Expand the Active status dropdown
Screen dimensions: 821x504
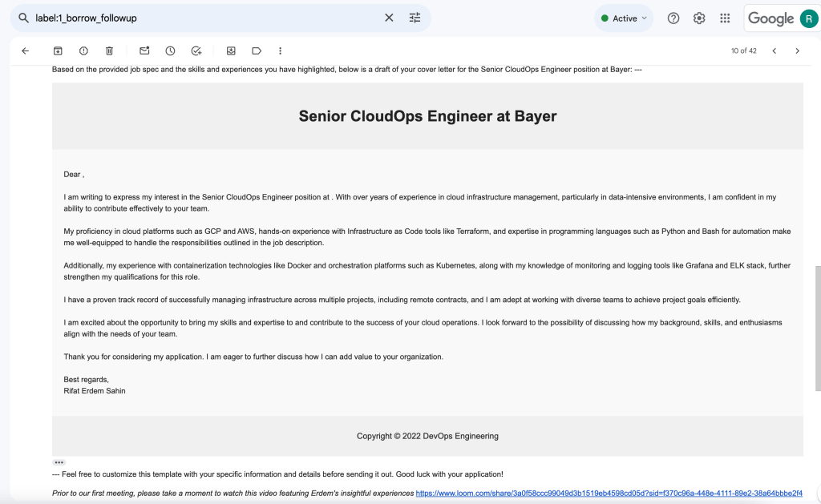click(624, 18)
